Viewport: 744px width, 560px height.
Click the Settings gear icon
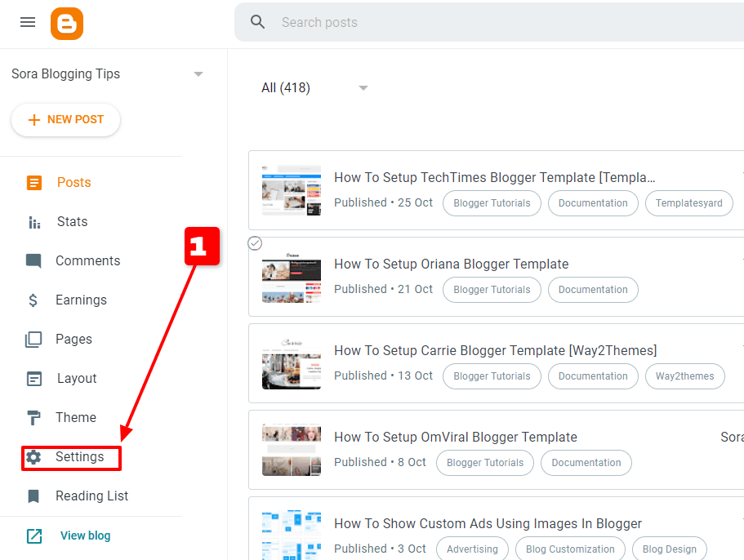click(33, 457)
